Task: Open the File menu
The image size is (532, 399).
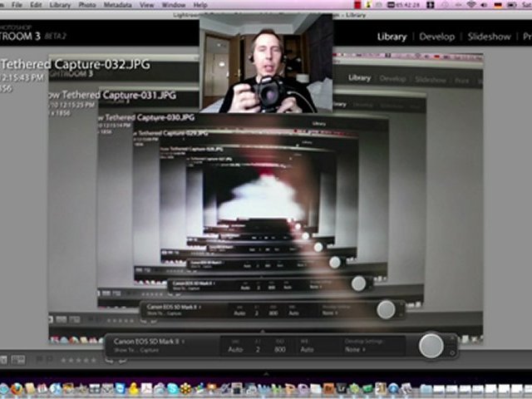Action: coord(16,5)
